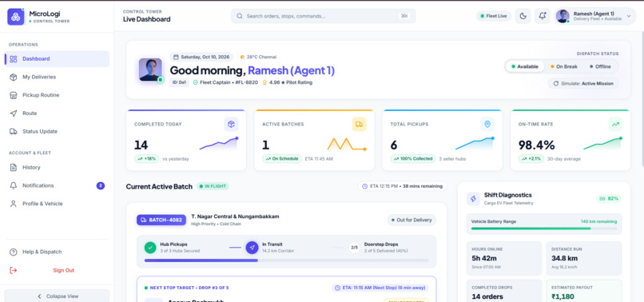Collapse the sidebar view
The height and width of the screenshot is (302, 644).
point(57,296)
